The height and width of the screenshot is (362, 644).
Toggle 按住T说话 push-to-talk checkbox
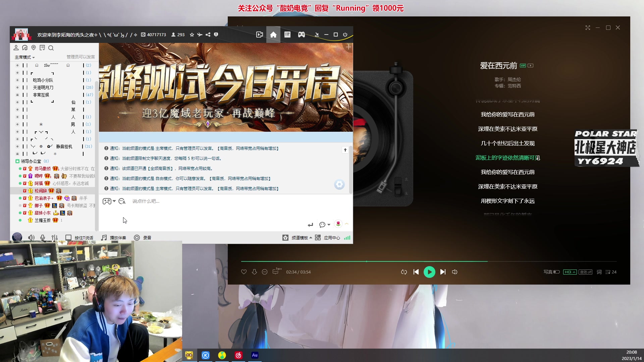68,238
